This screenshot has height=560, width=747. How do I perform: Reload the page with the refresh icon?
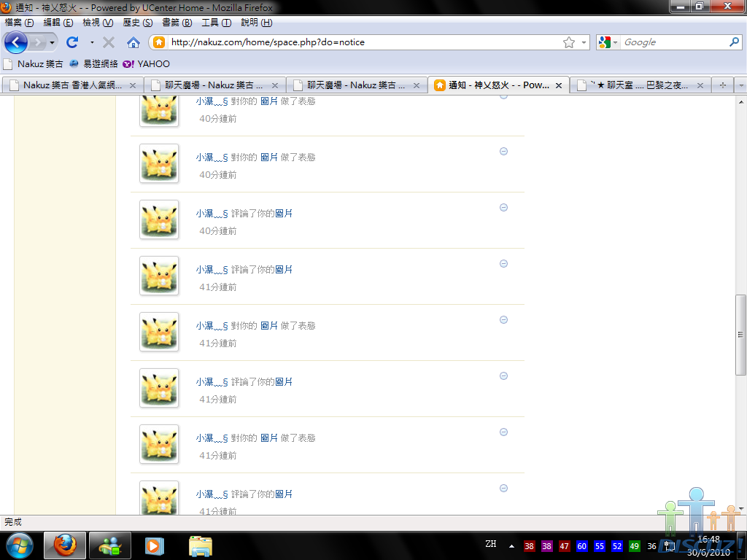(x=72, y=42)
